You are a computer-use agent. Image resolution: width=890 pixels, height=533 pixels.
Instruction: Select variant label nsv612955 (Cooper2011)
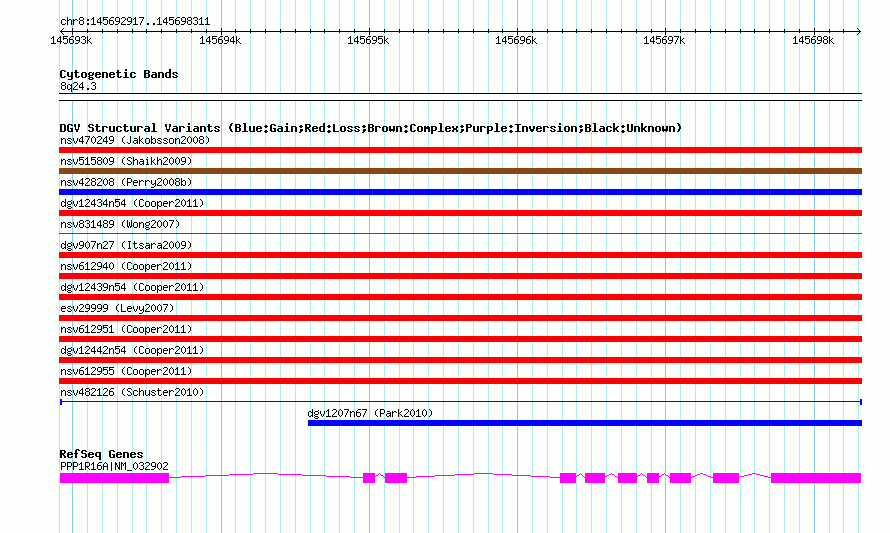tap(126, 371)
